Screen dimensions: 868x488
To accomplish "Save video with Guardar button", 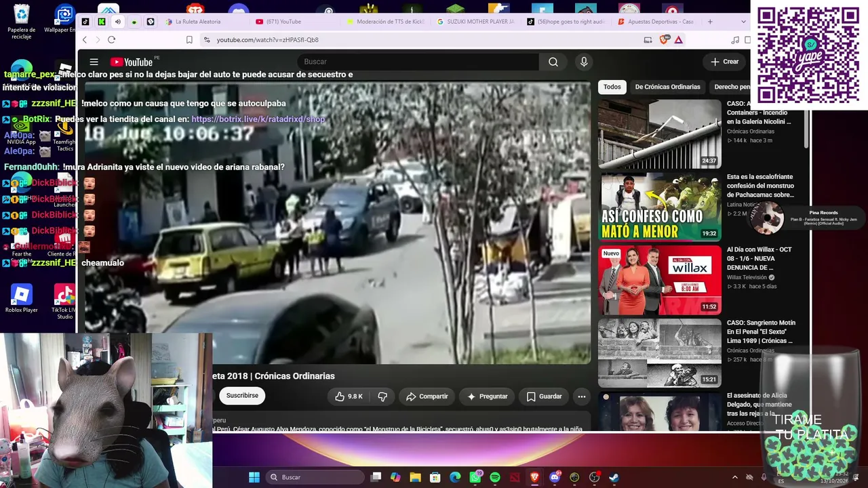I will click(x=545, y=396).
